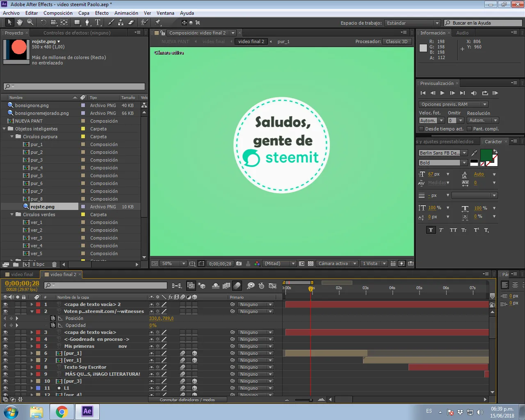The image size is (525, 420).
Task: Select the Selection arrow tool
Action: click(10, 22)
